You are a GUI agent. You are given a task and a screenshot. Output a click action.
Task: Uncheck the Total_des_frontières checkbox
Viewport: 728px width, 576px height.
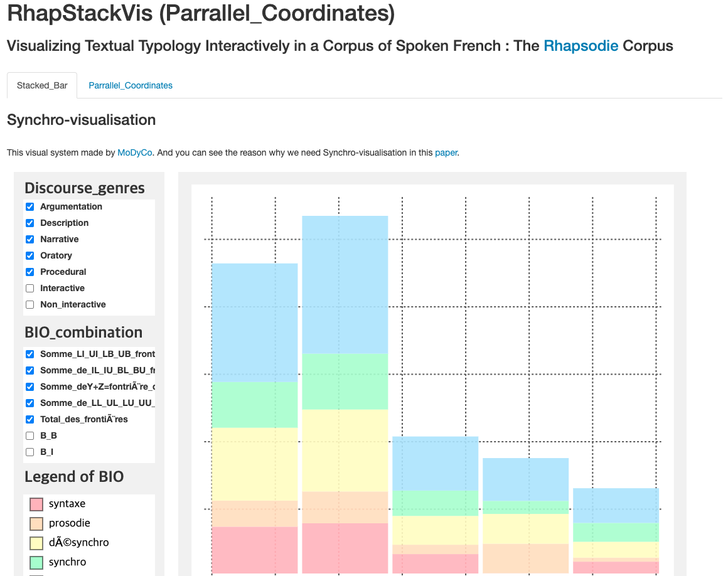[29, 419]
